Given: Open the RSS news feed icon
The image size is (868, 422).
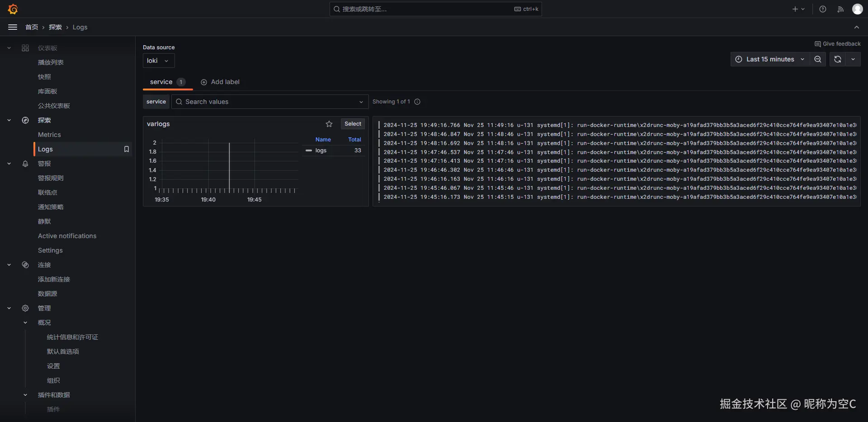Looking at the screenshot, I should tap(840, 9).
